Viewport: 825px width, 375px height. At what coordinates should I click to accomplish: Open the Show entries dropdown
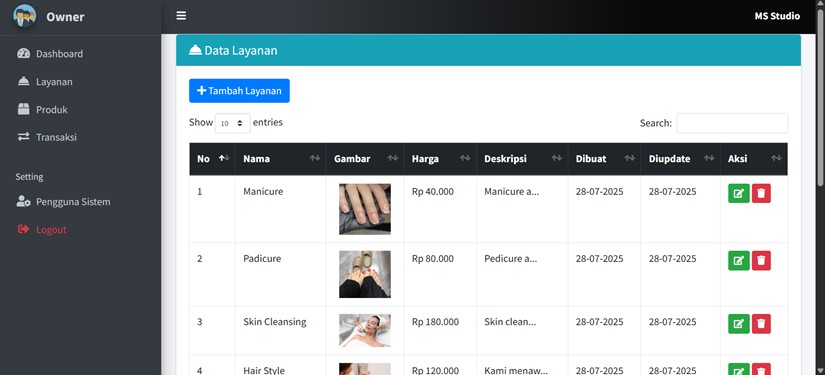(233, 123)
